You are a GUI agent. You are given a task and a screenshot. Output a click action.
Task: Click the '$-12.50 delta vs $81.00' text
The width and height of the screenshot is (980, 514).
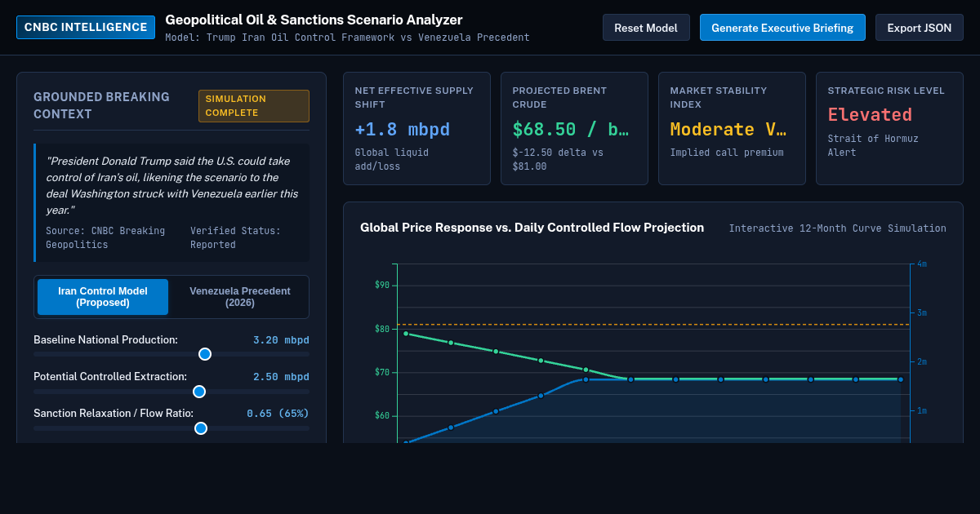point(558,159)
